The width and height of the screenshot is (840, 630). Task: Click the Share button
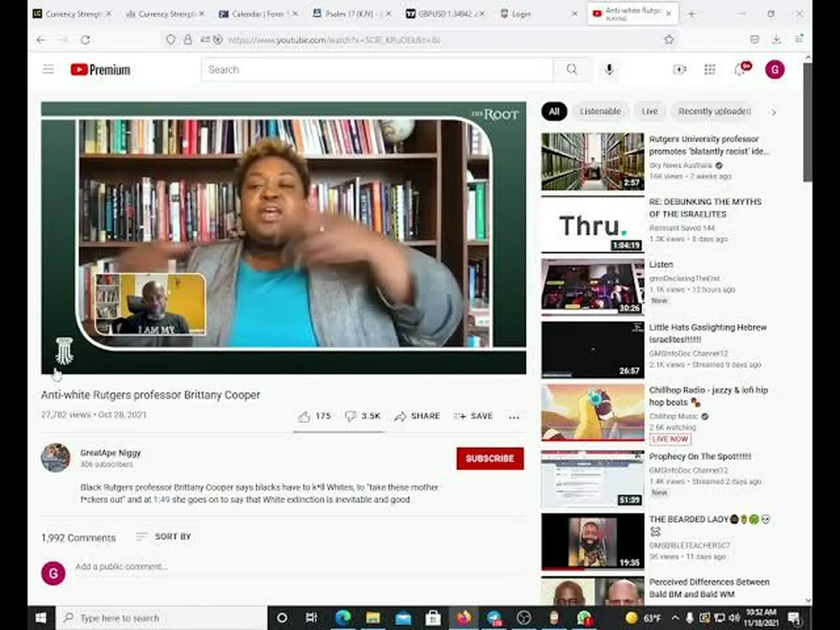(x=417, y=416)
